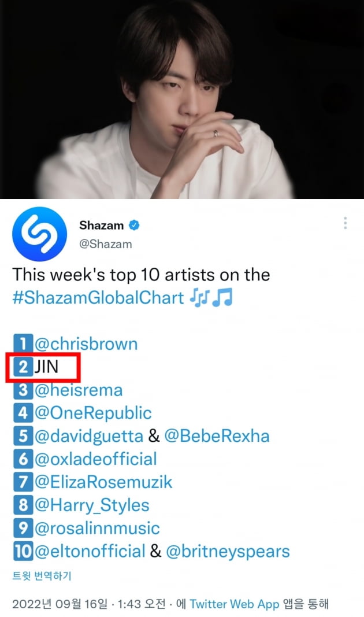The height and width of the screenshot is (617, 364).
Task: Click the Shazam display name
Action: pyautogui.click(x=102, y=225)
